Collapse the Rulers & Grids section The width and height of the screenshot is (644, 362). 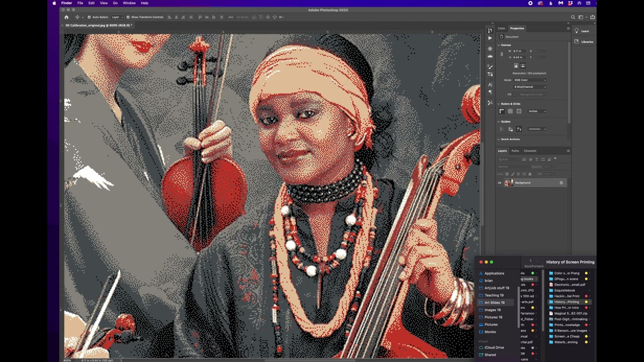coord(499,104)
